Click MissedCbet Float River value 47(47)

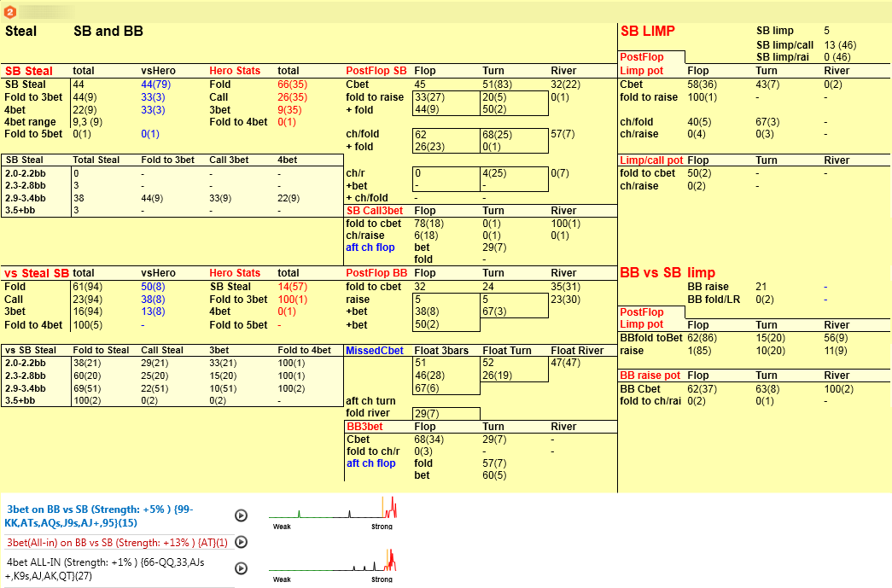click(x=565, y=363)
